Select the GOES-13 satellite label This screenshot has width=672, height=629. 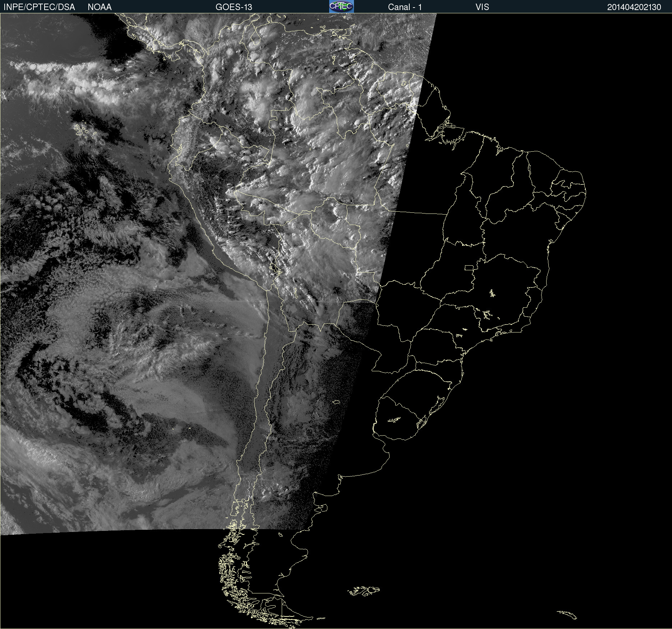234,7
